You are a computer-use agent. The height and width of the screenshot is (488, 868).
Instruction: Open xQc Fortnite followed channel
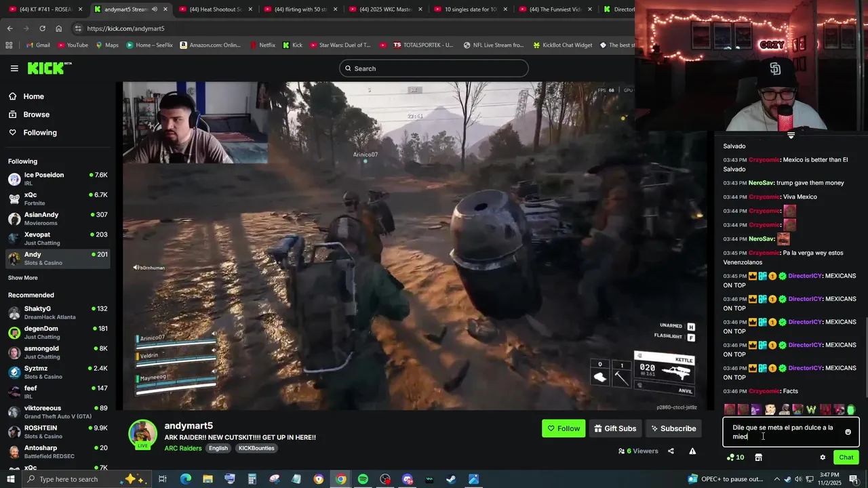pos(58,199)
